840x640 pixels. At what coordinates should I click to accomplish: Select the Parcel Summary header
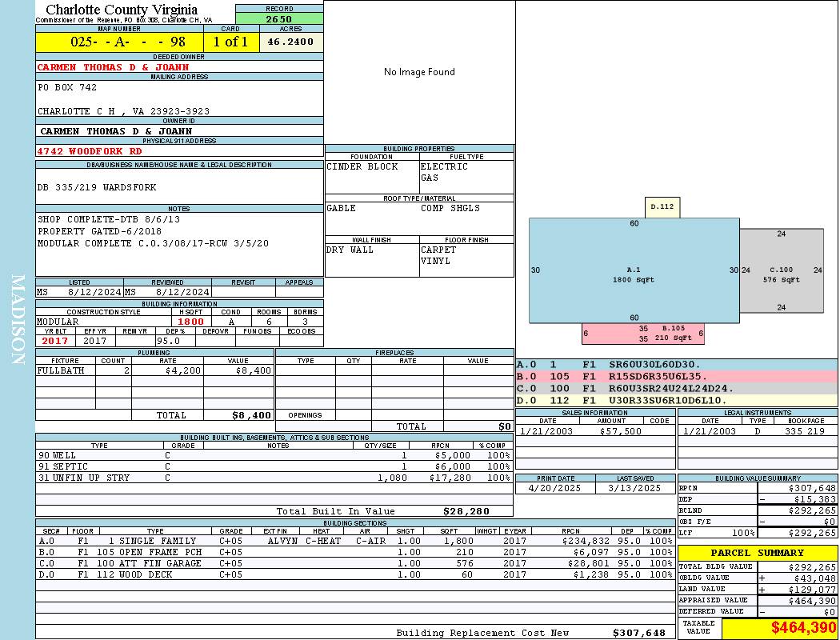(x=758, y=553)
